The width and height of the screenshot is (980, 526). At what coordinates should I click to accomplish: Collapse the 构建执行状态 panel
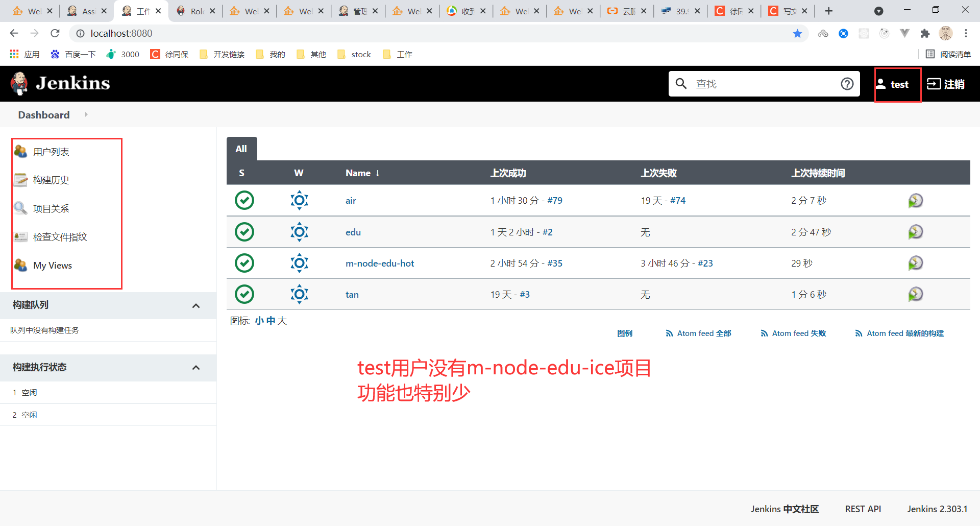tap(196, 367)
